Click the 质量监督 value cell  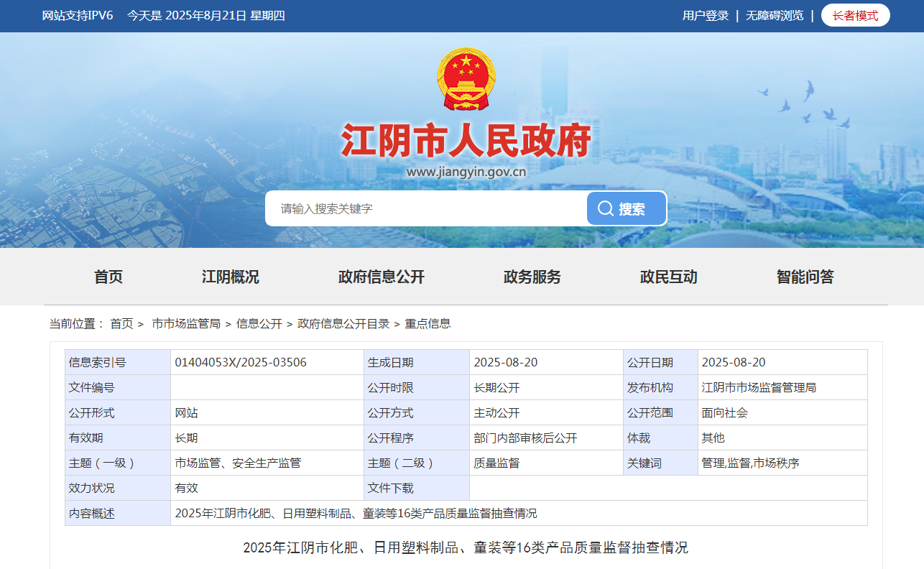[x=546, y=463]
